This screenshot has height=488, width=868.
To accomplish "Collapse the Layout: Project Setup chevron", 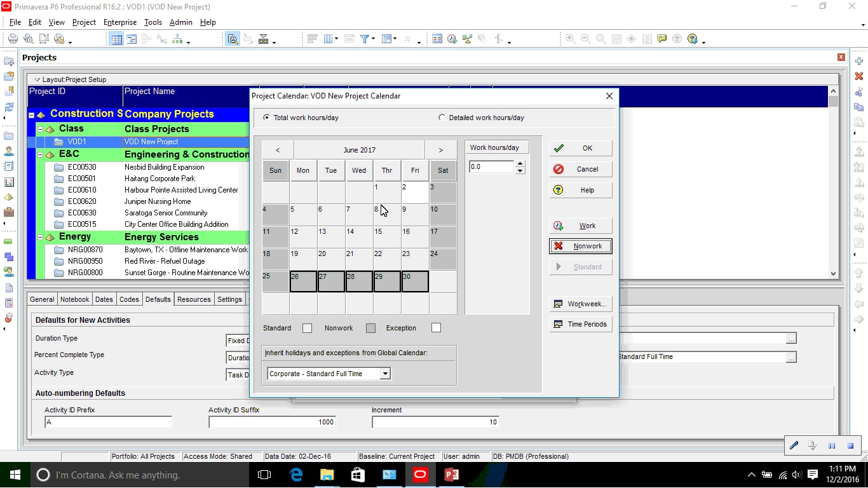I will coord(37,79).
